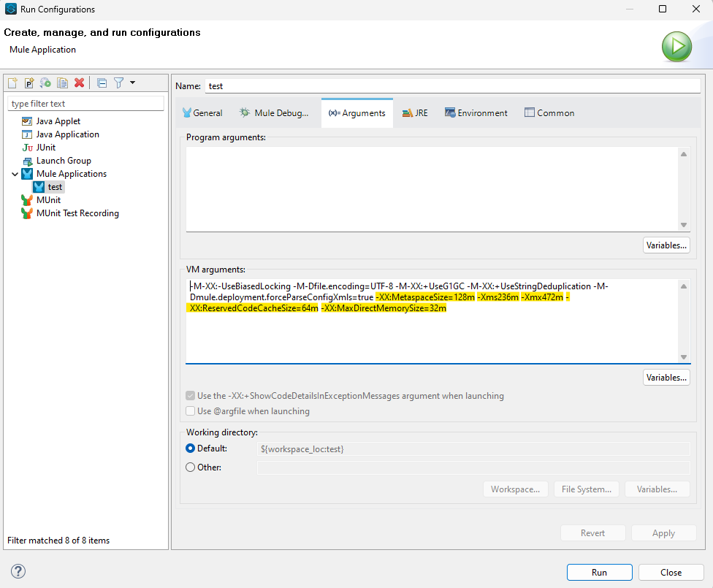Switch to the Environment tab

click(476, 112)
